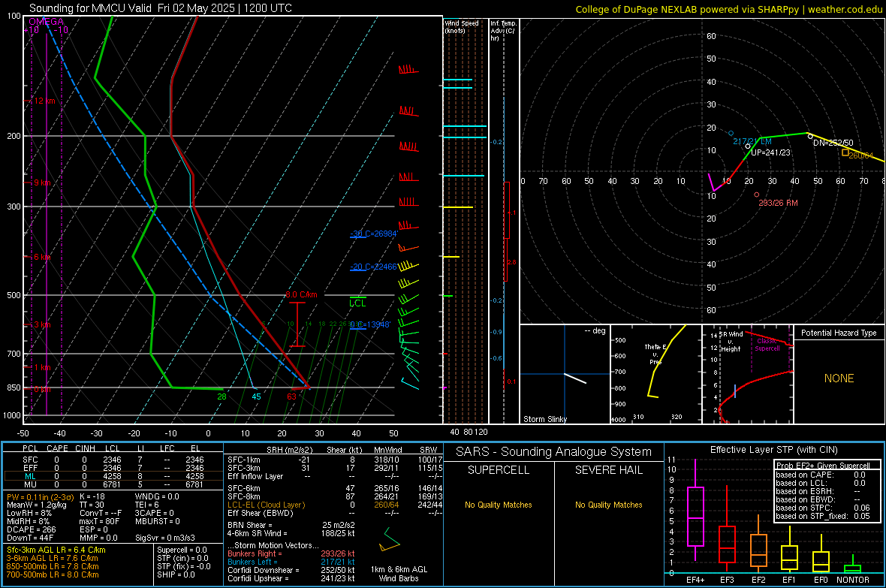Select the SFC-6km shear row
This screenshot has width=886, height=588.
point(335,488)
